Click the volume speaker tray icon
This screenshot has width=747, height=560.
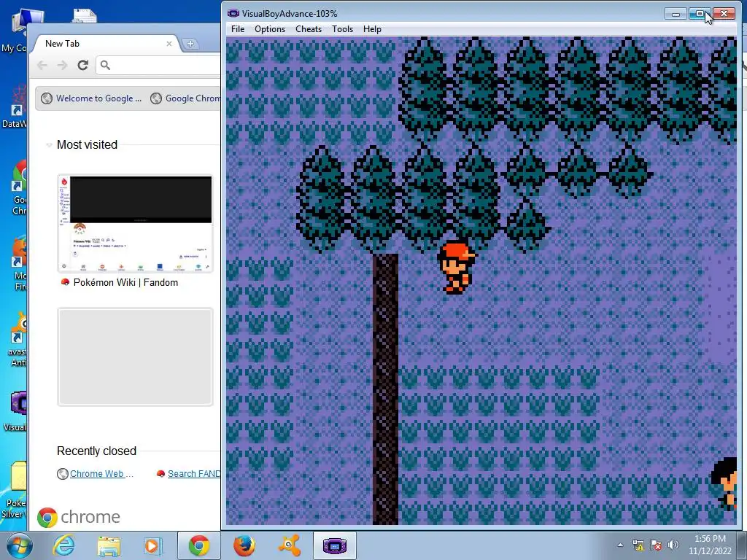coord(673,545)
